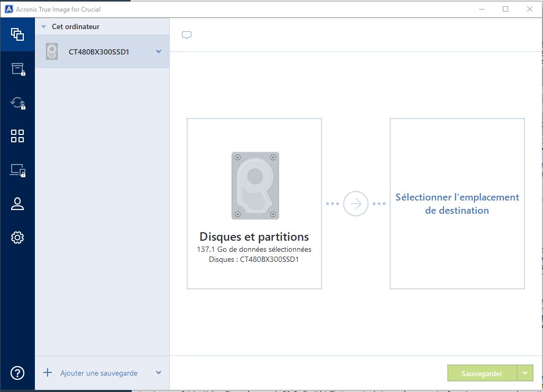Open the Ajouter une sauvegarde dropdown arrow
543x392 pixels.
(159, 373)
